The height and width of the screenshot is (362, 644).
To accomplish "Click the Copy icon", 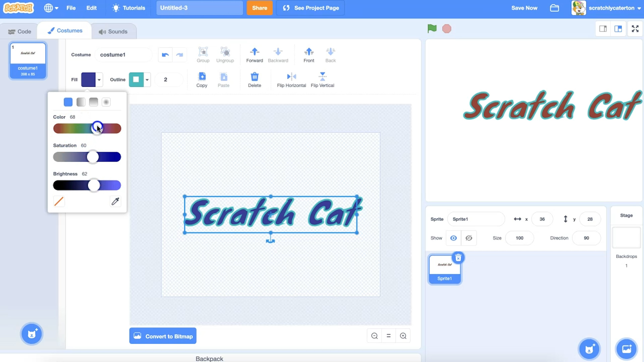I will pyautogui.click(x=202, y=80).
